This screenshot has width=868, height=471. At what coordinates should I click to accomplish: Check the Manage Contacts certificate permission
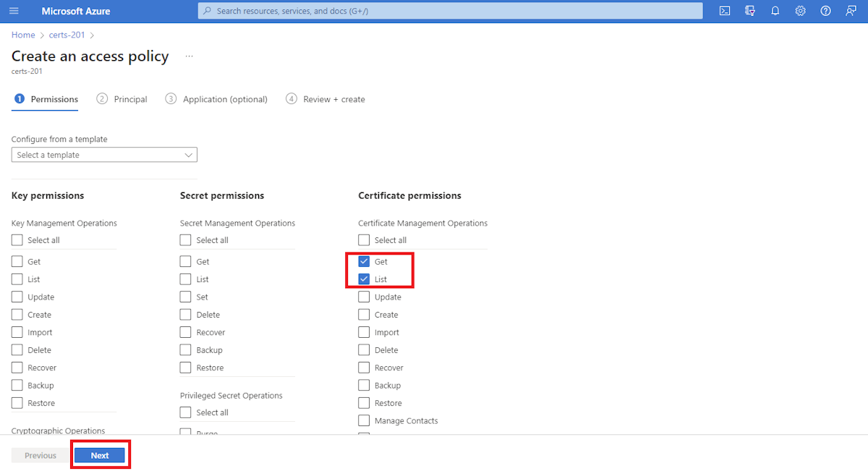tap(364, 420)
